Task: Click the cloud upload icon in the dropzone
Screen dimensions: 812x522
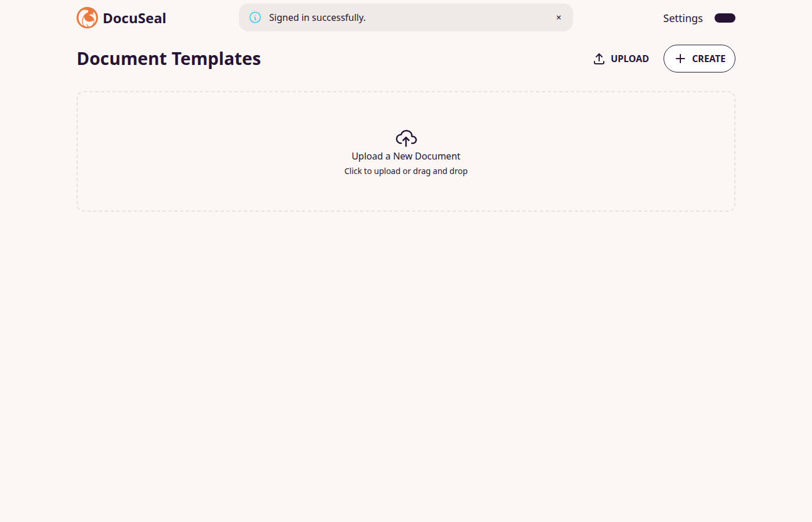Action: (406, 138)
